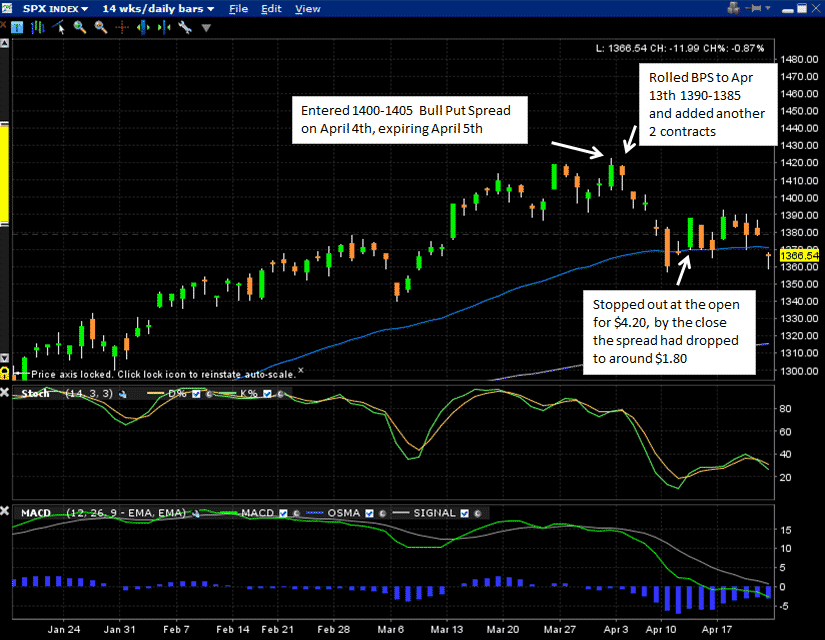Open the View menu
The height and width of the screenshot is (640, 825).
click(307, 8)
